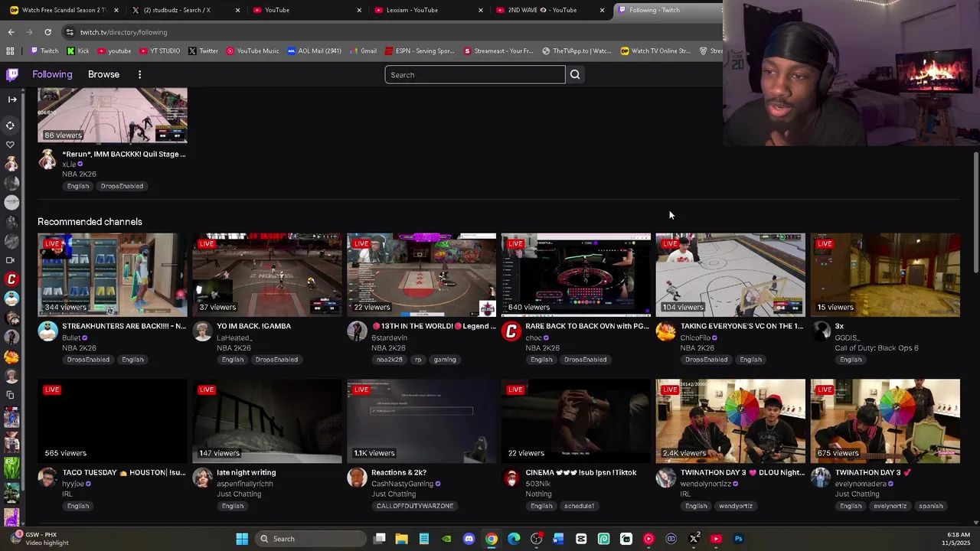Expand the collapsed left sidebar arrow
This screenshot has width=980, height=551.
click(11, 99)
